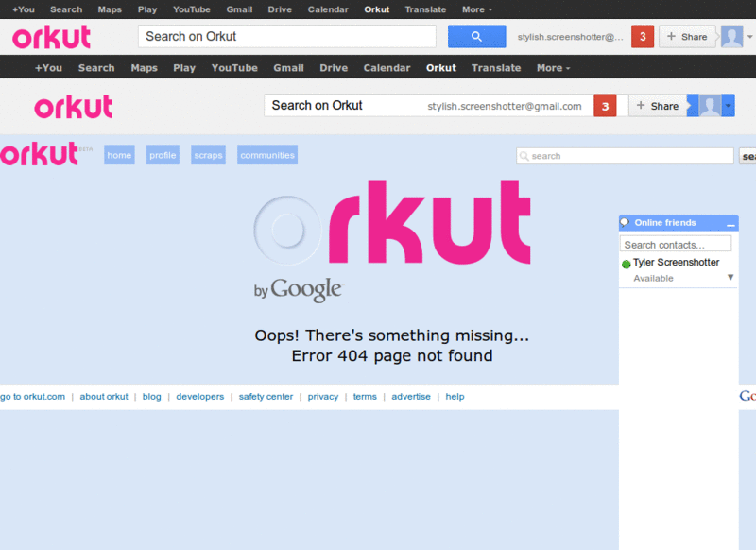Select contact Tyler Screenshotter
This screenshot has width=756, height=550.
pyautogui.click(x=676, y=262)
